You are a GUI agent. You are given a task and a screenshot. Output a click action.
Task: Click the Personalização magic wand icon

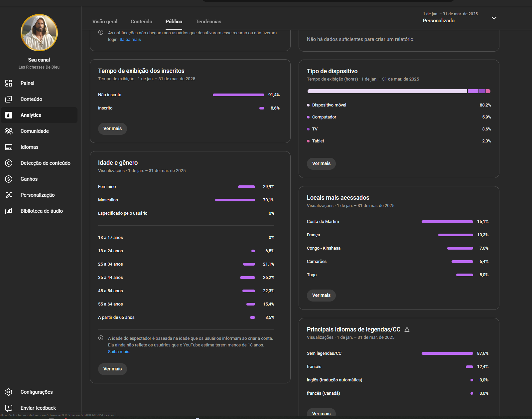[9, 195]
